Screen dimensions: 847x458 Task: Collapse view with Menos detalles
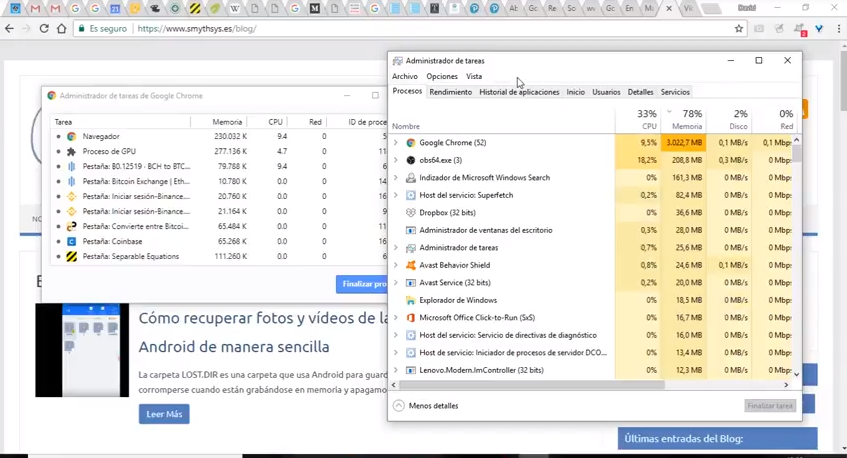[x=426, y=406]
